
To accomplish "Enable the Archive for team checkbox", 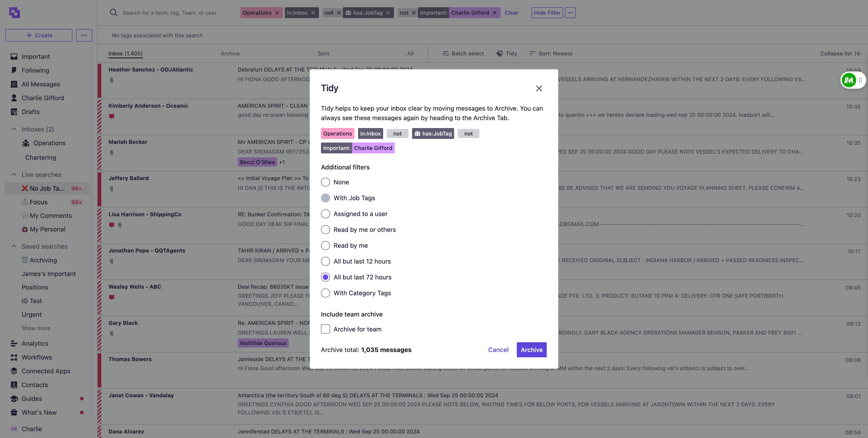I will point(325,329).
